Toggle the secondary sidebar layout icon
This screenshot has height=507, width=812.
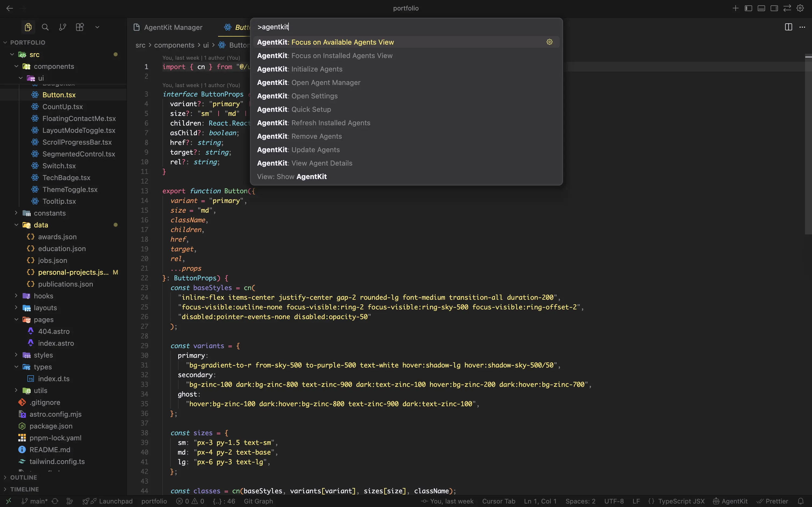coord(774,8)
